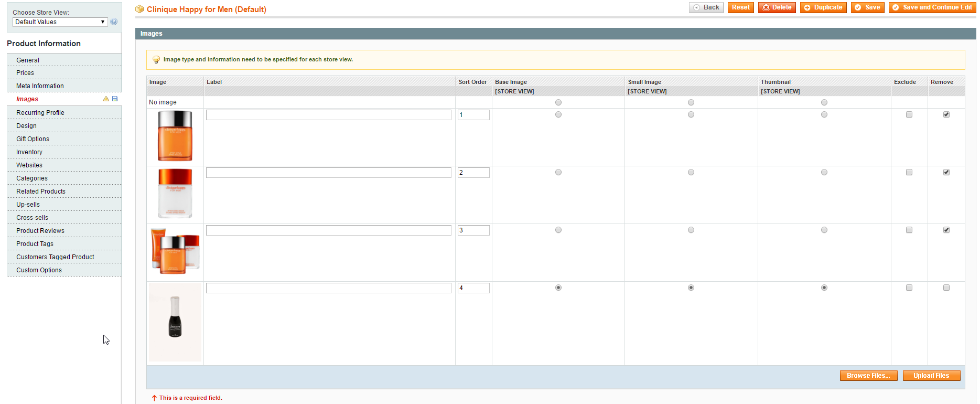
Task: Set sort order 2 image as Small Image
Action: coord(691,172)
